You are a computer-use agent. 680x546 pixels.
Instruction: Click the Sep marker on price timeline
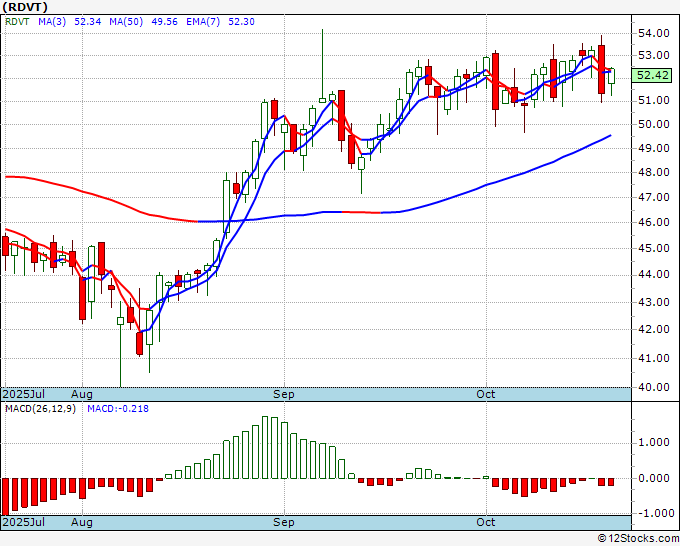[284, 394]
